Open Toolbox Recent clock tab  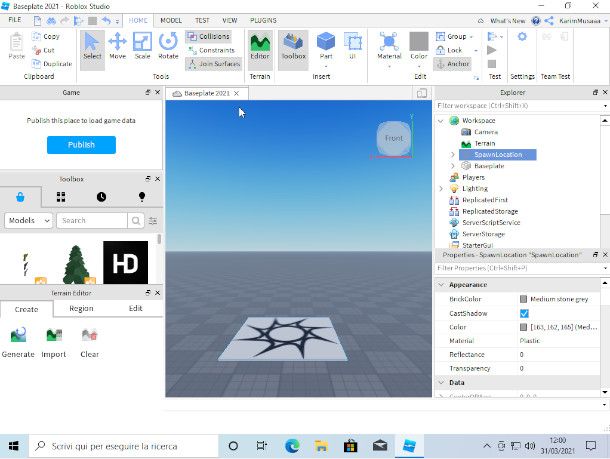coord(102,197)
